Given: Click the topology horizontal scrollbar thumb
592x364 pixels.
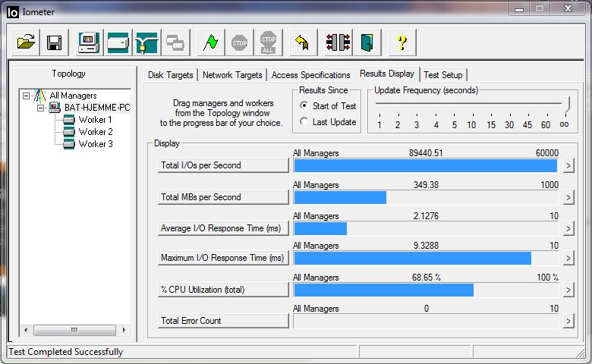Looking at the screenshot, I should [x=74, y=331].
